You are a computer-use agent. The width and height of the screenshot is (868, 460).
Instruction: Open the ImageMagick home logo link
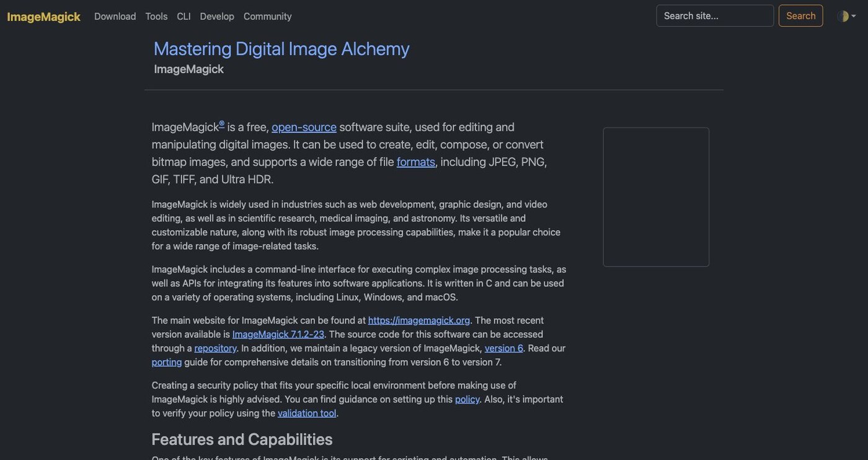(x=43, y=17)
